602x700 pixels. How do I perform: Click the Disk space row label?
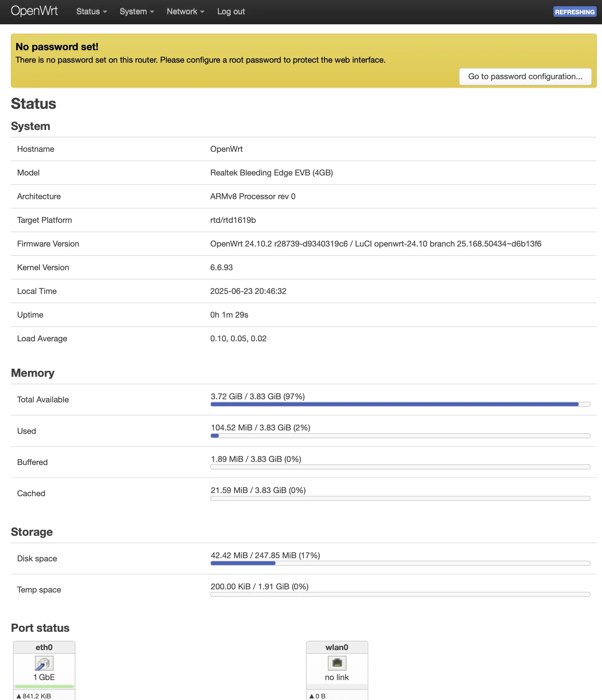click(37, 559)
